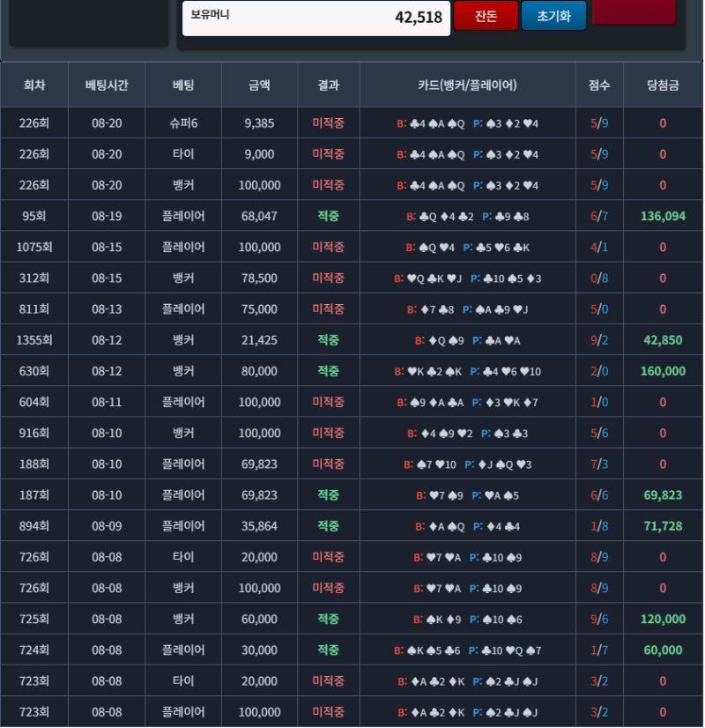This screenshot has height=728, width=705.
Task: Click the cards cell in the 312회 row
Action: click(467, 279)
